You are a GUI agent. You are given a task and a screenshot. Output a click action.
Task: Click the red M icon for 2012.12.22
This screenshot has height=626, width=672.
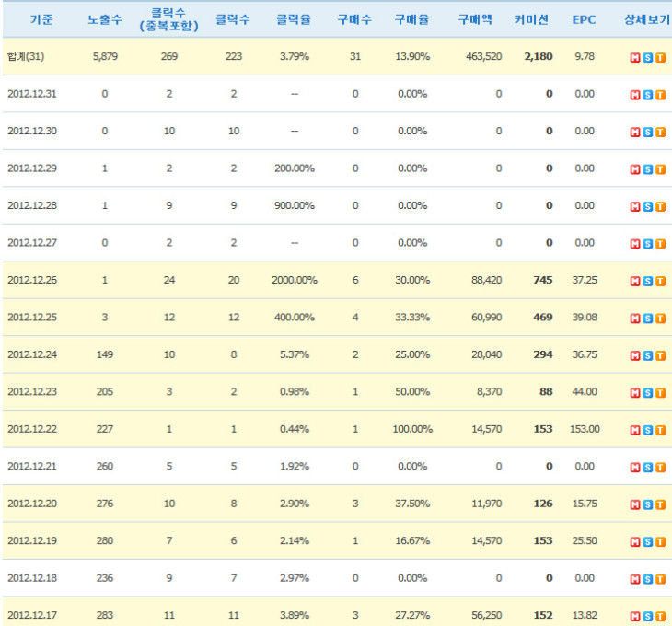(635, 430)
